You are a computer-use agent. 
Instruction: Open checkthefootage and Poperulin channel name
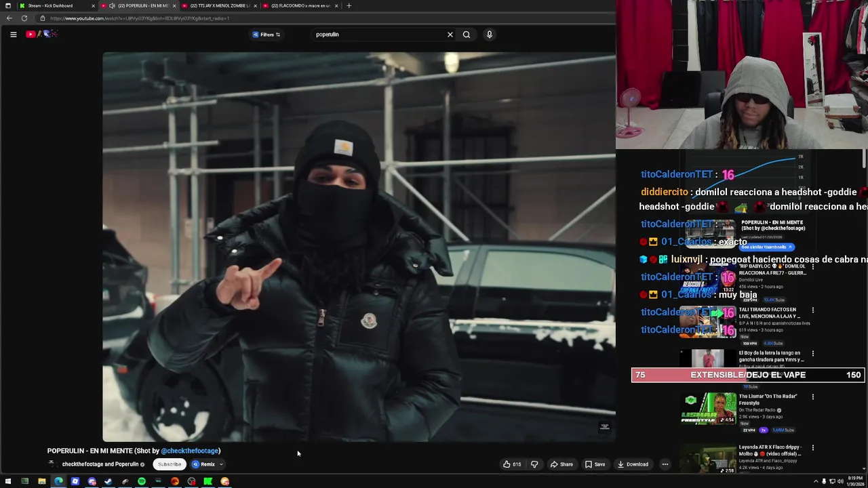100,464
